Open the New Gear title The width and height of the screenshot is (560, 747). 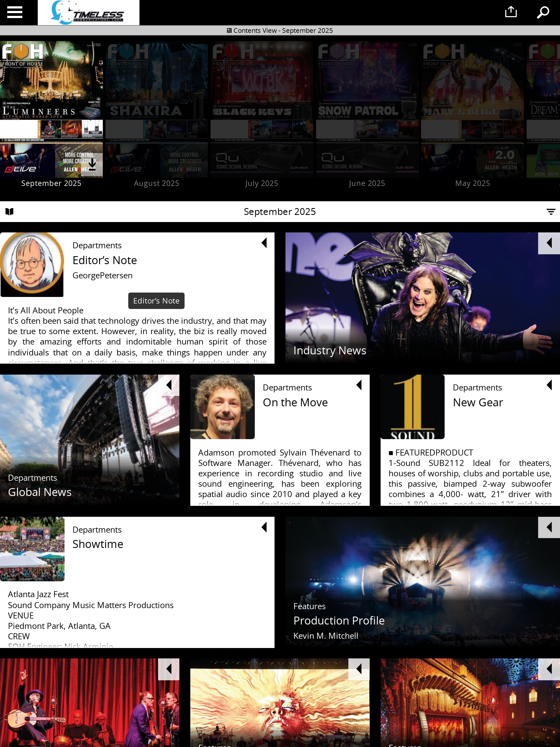coord(478,402)
